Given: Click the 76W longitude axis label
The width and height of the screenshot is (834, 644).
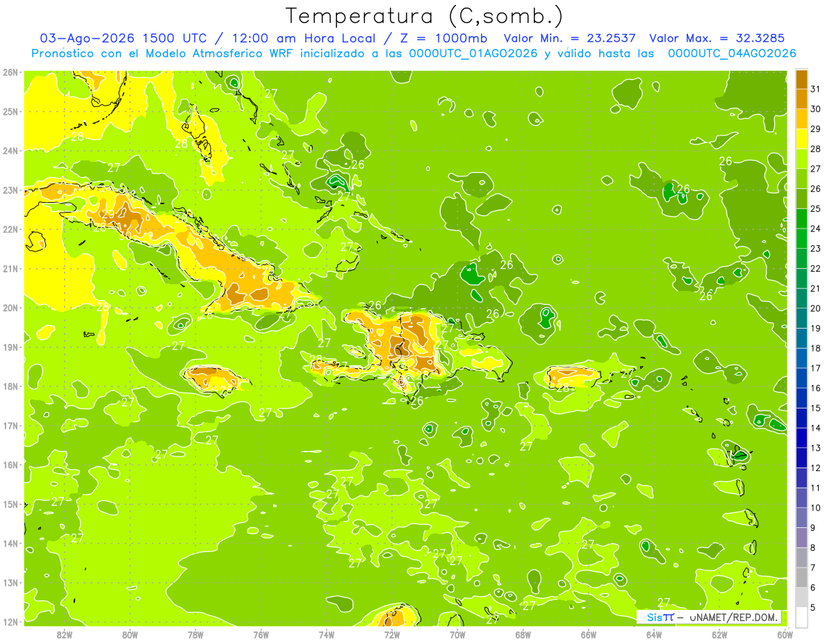Looking at the screenshot, I should [x=261, y=634].
